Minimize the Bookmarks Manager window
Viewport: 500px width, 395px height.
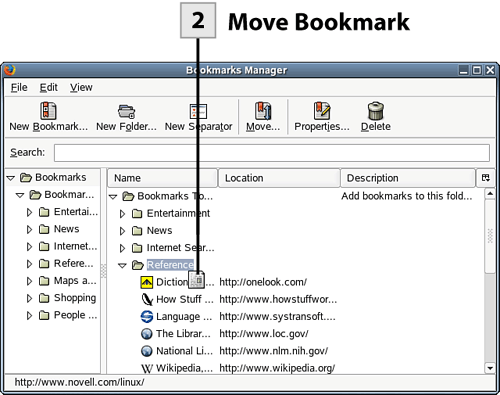click(464, 70)
